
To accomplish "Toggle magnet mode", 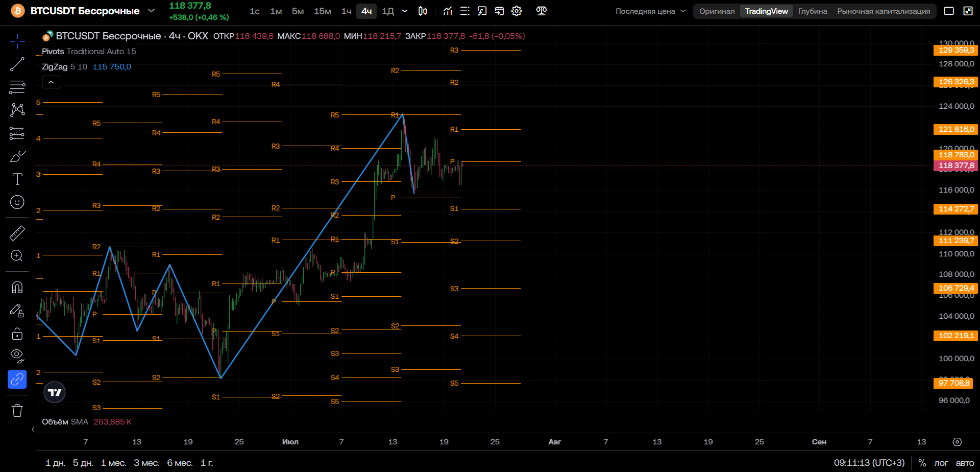I will [x=17, y=287].
